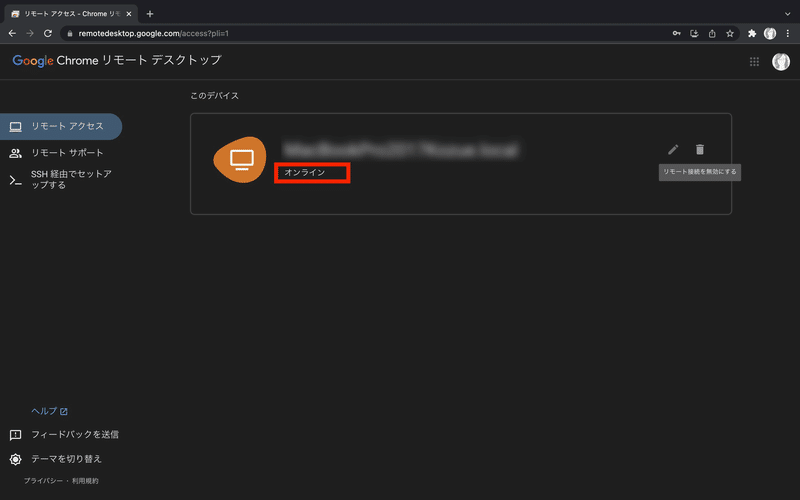Image resolution: width=800 pixels, height=500 pixels.
Task: Reload the remote desktop page
Action: [47, 33]
